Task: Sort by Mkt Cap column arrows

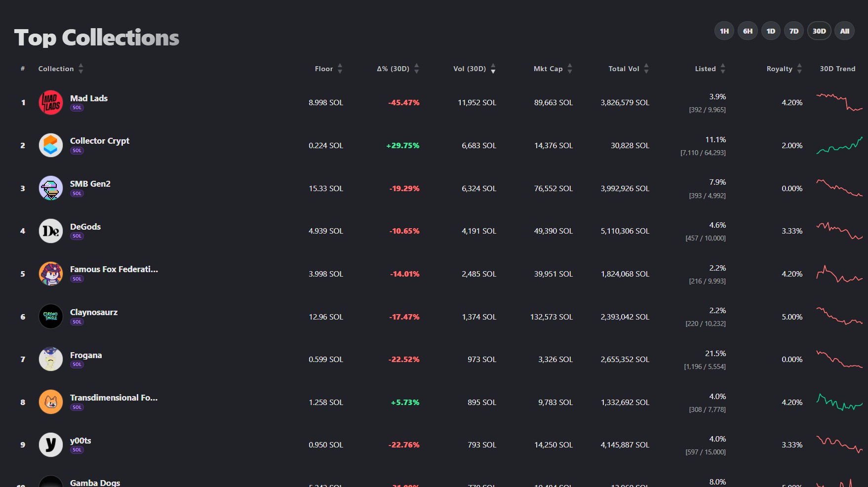Action: 570,69
